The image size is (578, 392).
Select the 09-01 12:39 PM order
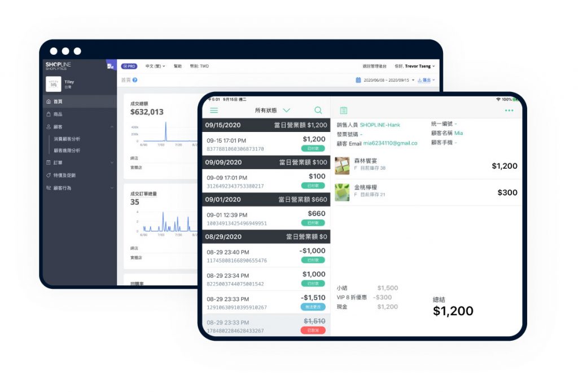pyautogui.click(x=266, y=218)
